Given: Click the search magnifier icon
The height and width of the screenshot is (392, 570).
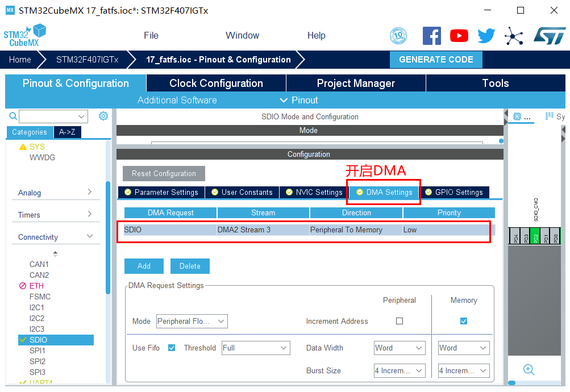Looking at the screenshot, I should click(13, 116).
